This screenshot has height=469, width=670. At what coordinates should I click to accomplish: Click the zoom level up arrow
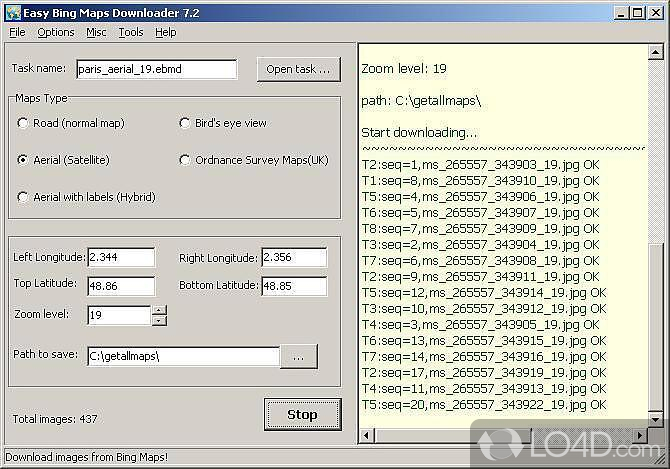pyautogui.click(x=159, y=310)
